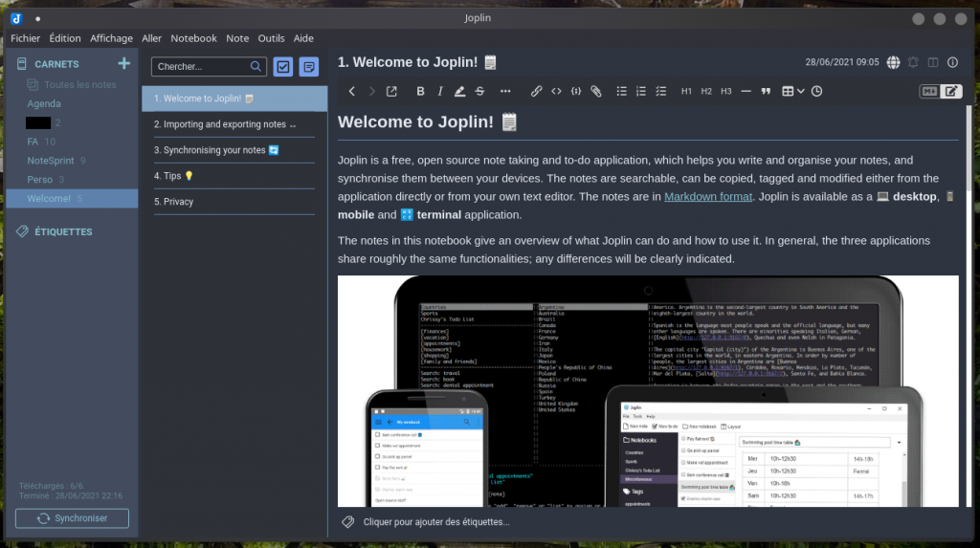Apply Heading 2 style
This screenshot has width=980, height=548.
[706, 91]
